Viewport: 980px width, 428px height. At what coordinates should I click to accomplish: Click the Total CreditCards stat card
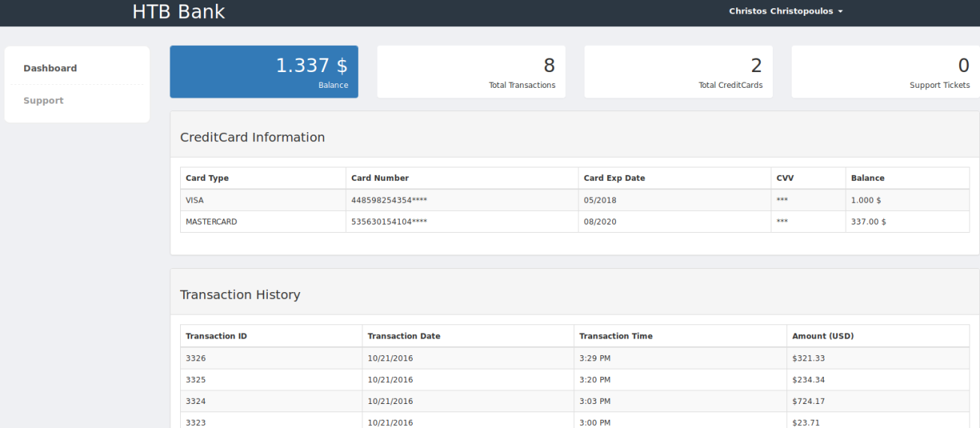click(x=678, y=72)
